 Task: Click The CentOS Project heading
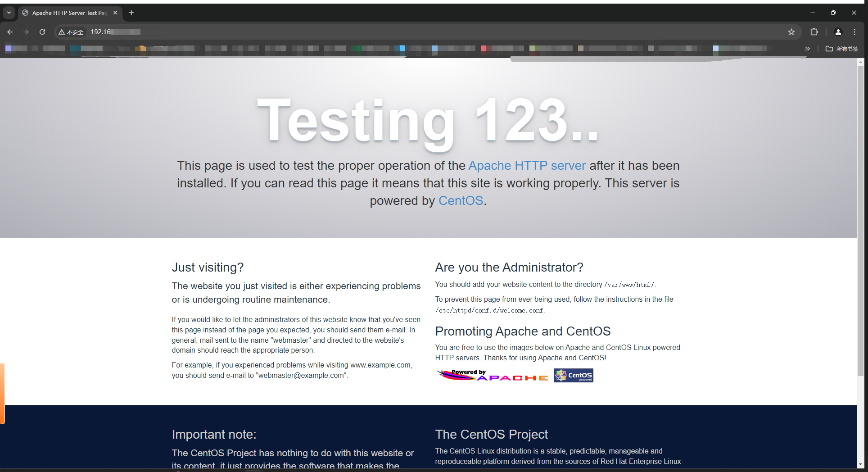tap(492, 435)
